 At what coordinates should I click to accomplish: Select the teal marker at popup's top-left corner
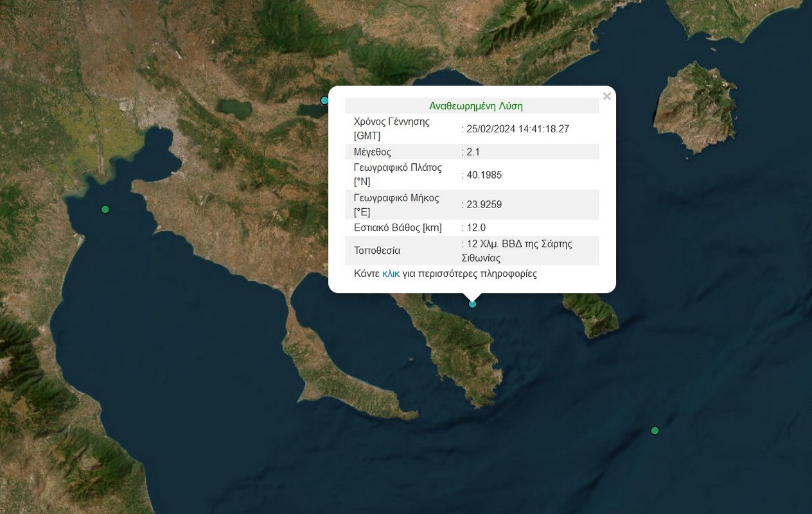coord(325,100)
